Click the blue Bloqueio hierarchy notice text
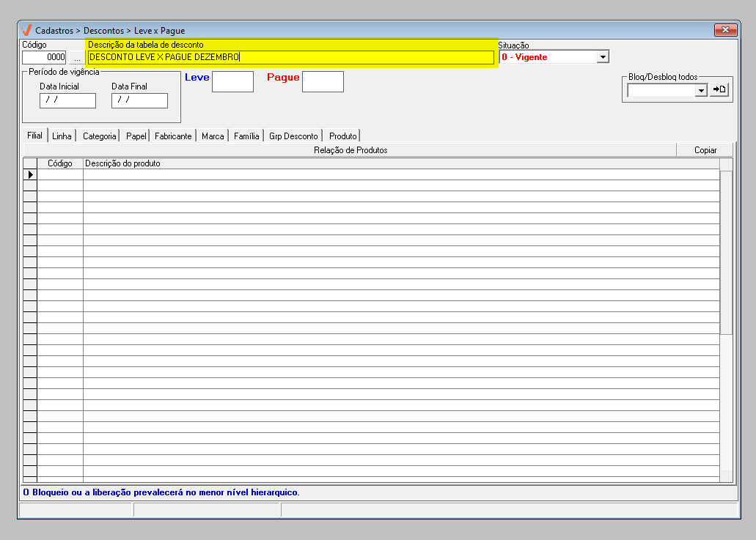 [x=161, y=492]
